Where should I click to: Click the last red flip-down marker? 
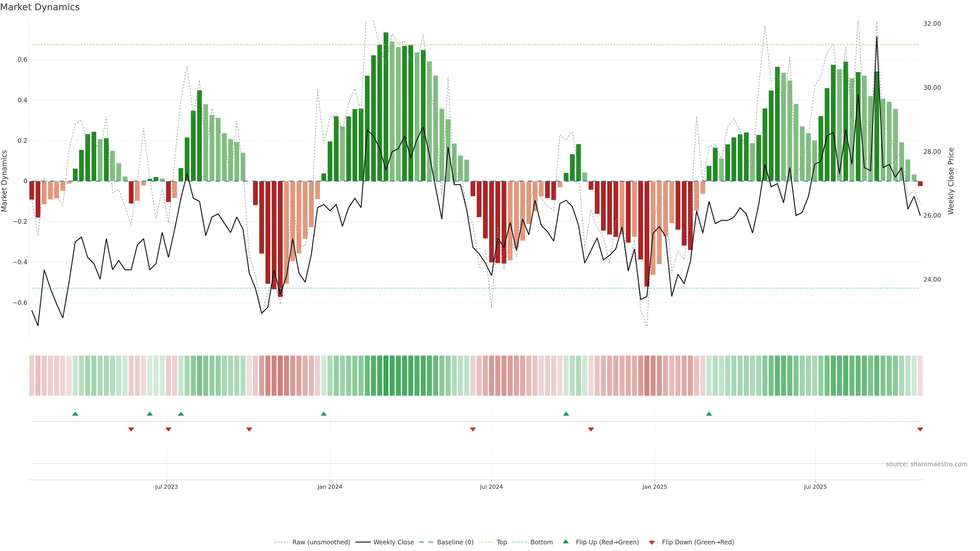(920, 429)
